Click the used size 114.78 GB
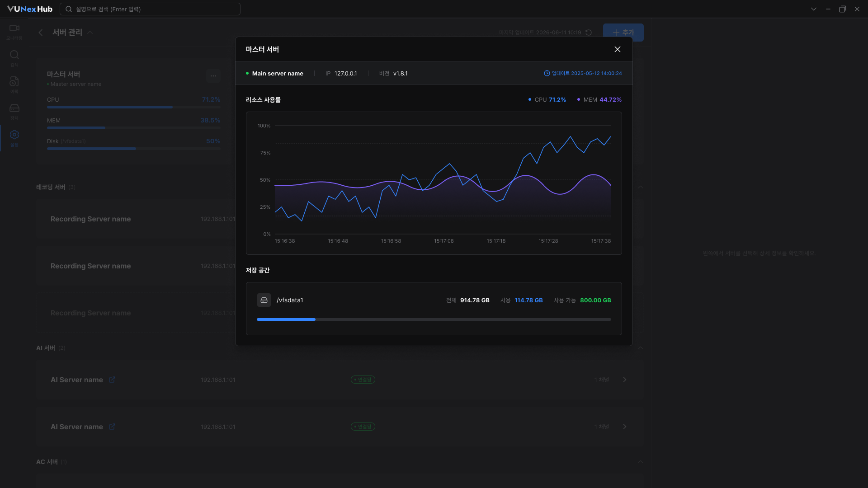The image size is (868, 488). point(528,300)
